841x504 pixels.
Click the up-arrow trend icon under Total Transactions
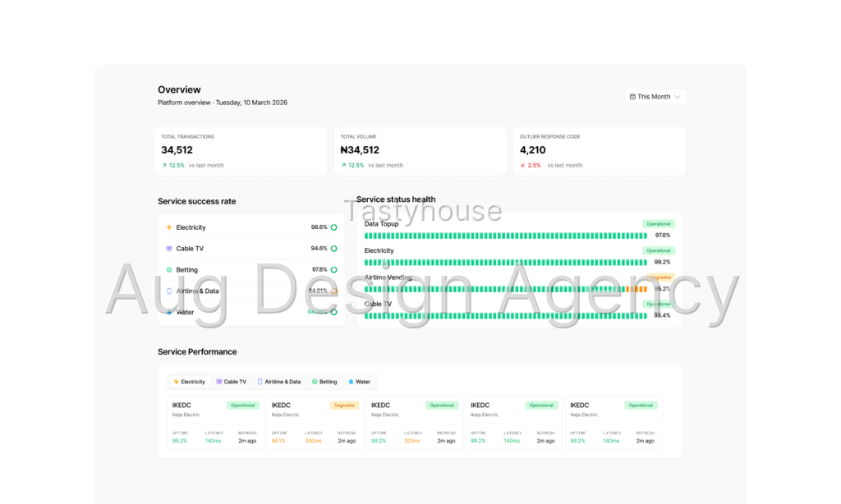pos(164,165)
